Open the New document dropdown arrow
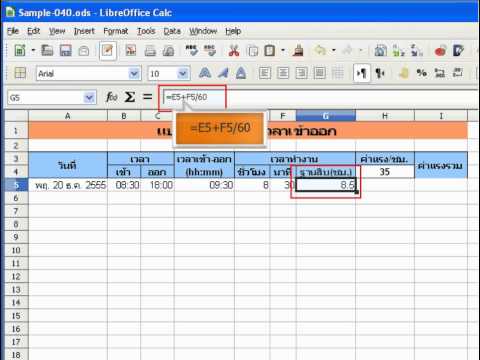Image resolution: width=480 pixels, height=360 pixels. [33, 51]
